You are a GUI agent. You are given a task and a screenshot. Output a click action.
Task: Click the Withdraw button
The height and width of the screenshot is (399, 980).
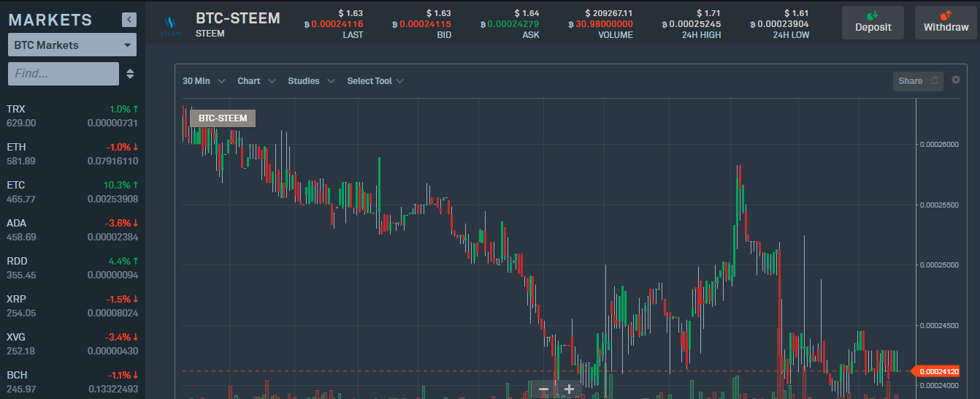pyautogui.click(x=946, y=23)
